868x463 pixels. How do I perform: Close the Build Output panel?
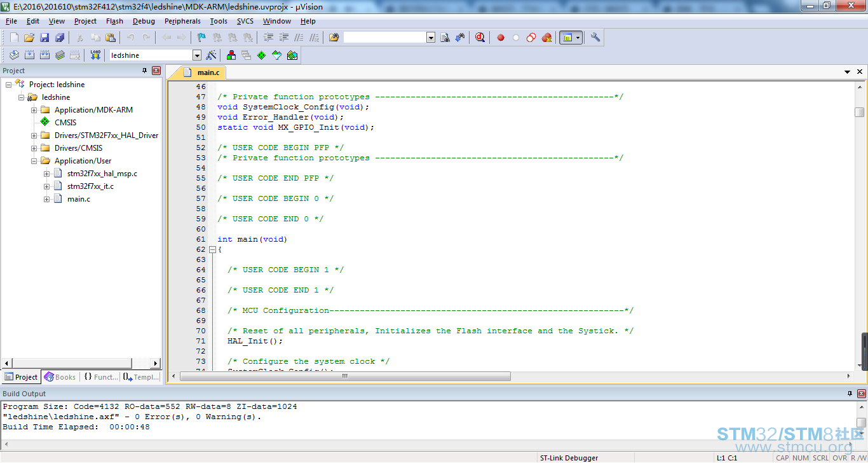[x=862, y=394]
